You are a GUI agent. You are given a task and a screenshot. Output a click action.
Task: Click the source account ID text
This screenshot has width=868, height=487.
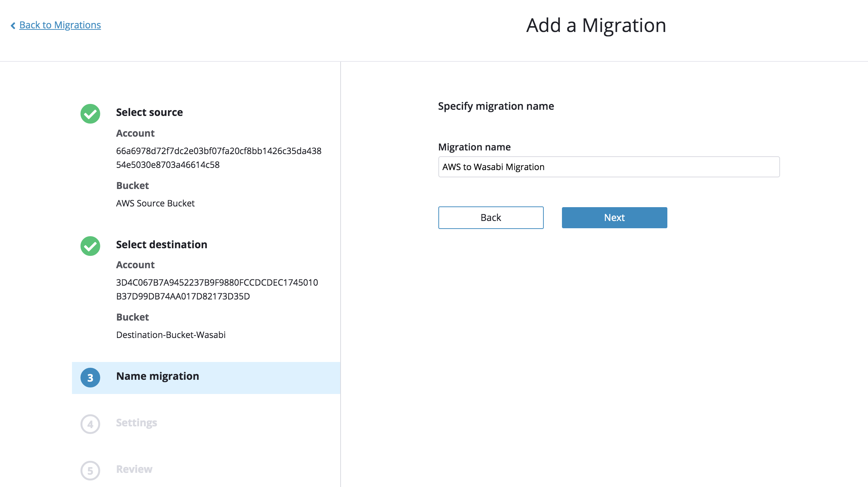click(x=219, y=158)
